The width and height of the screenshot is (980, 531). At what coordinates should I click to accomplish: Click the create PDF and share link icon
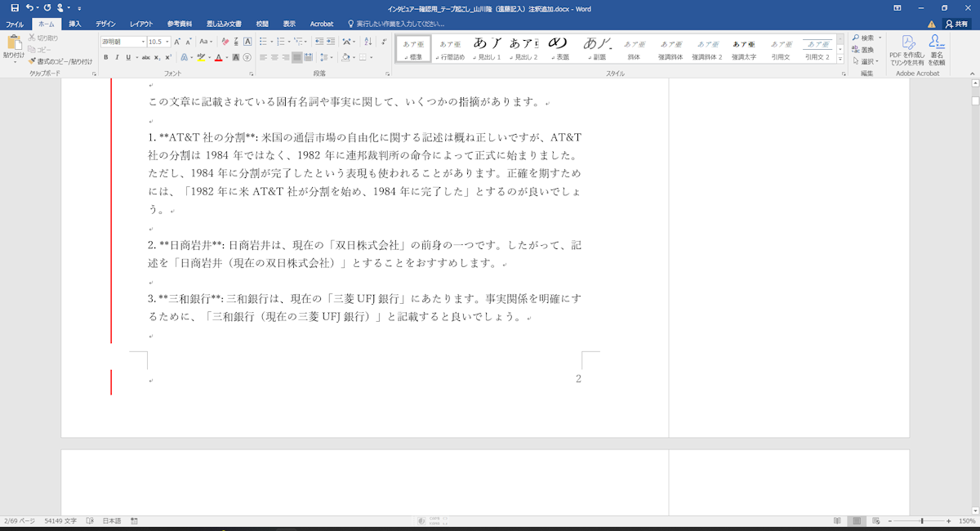pyautogui.click(x=906, y=50)
